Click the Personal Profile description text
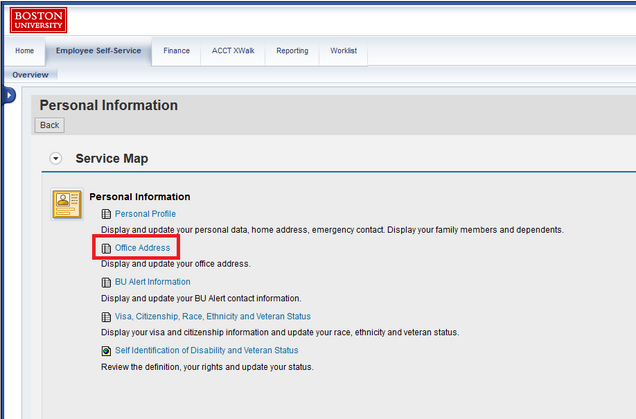 [x=332, y=230]
